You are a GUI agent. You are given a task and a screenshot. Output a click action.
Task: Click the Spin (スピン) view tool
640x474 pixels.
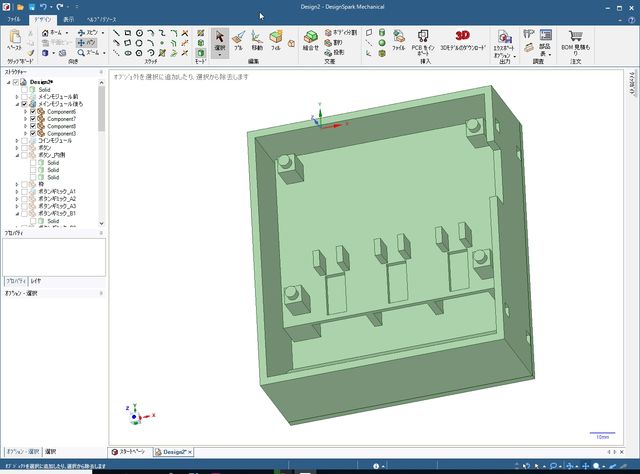pos(88,32)
